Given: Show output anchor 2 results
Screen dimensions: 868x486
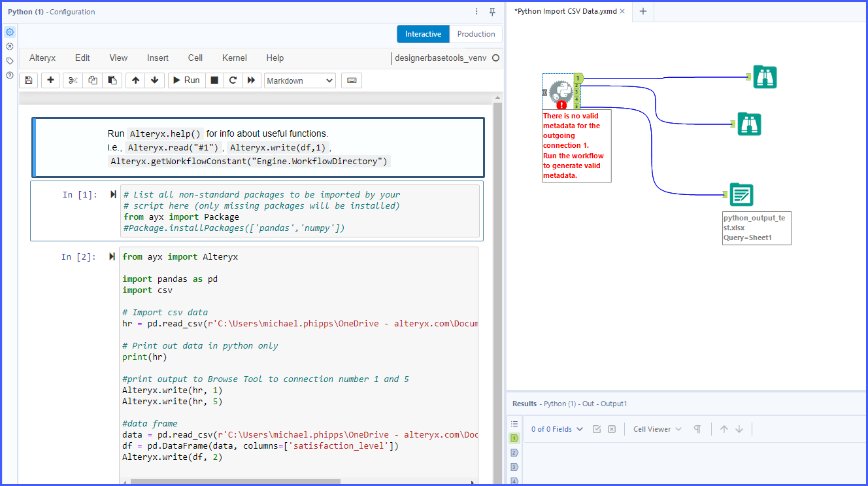Looking at the screenshot, I should [514, 453].
